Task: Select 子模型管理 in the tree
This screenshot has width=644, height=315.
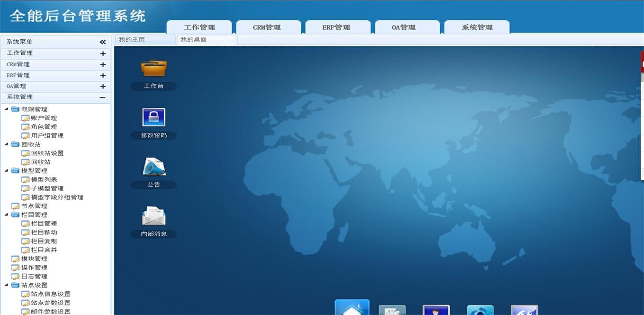Action: tap(47, 188)
